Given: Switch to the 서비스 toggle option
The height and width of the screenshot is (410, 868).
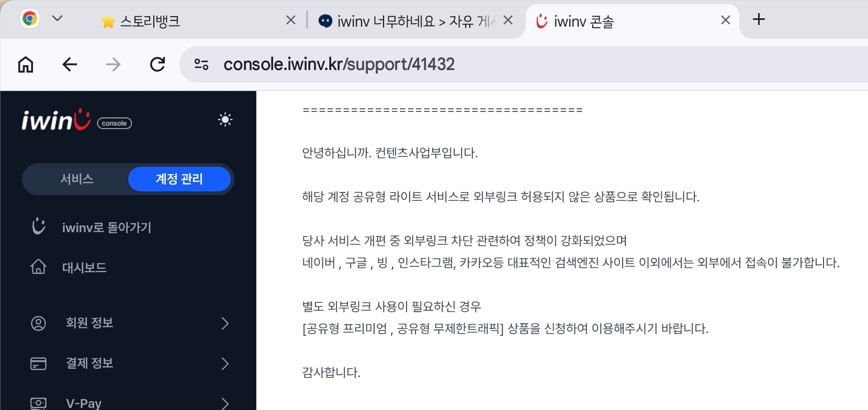Looking at the screenshot, I should pos(77,179).
